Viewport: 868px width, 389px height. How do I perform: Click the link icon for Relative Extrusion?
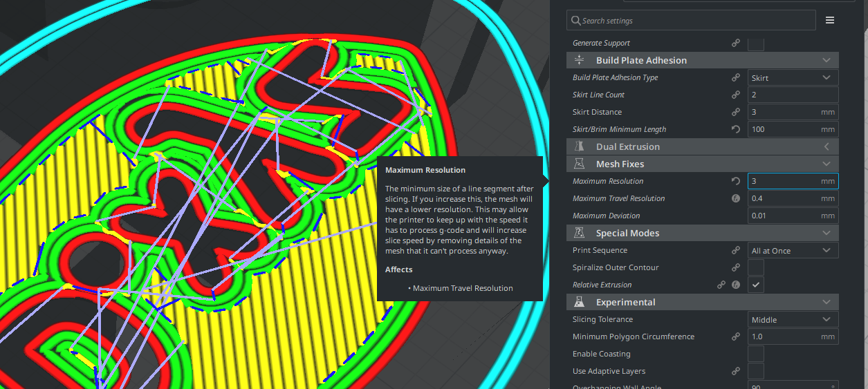pos(721,285)
